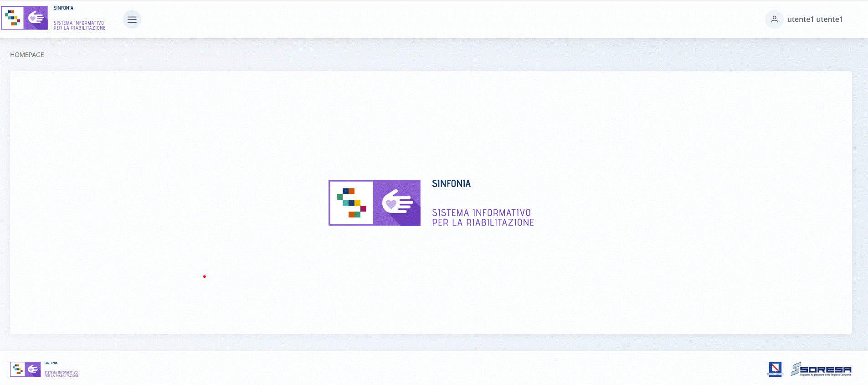
Task: Open the hamburger navigation menu
Action: point(132,20)
